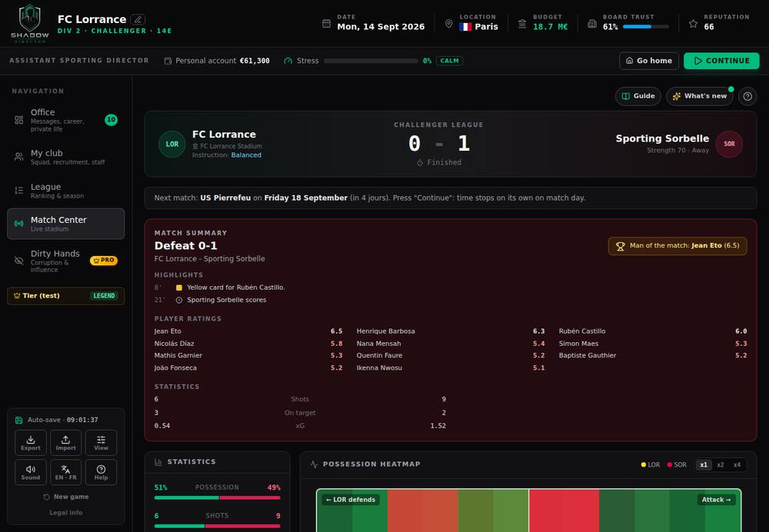
Task: Click the Balanced instruction link
Action: (246, 155)
